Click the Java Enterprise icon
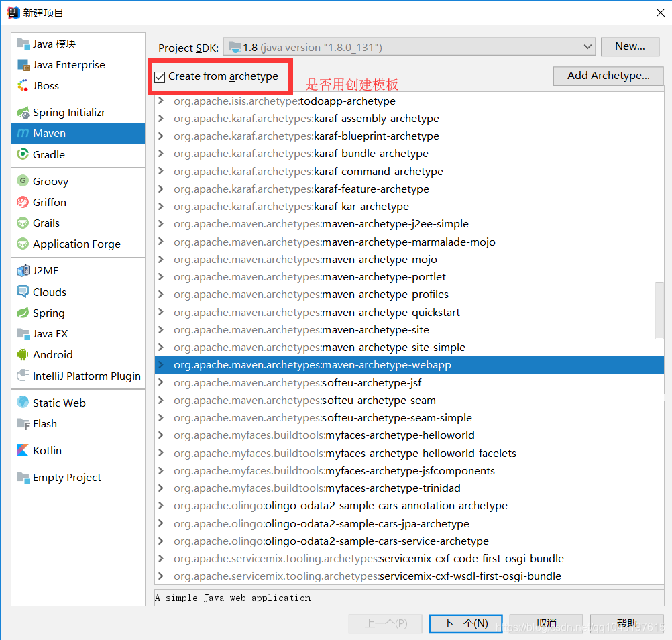Viewport: 672px width, 640px height. (23, 64)
